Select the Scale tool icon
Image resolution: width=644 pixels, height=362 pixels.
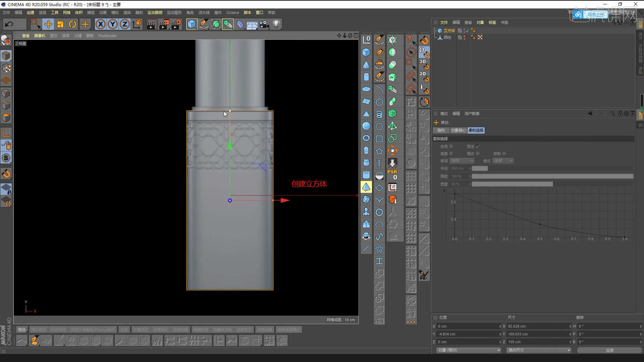pyautogui.click(x=60, y=24)
